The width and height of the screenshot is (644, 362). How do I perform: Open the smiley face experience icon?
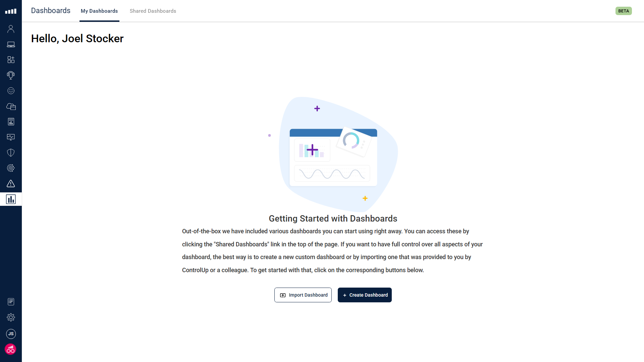click(x=11, y=91)
